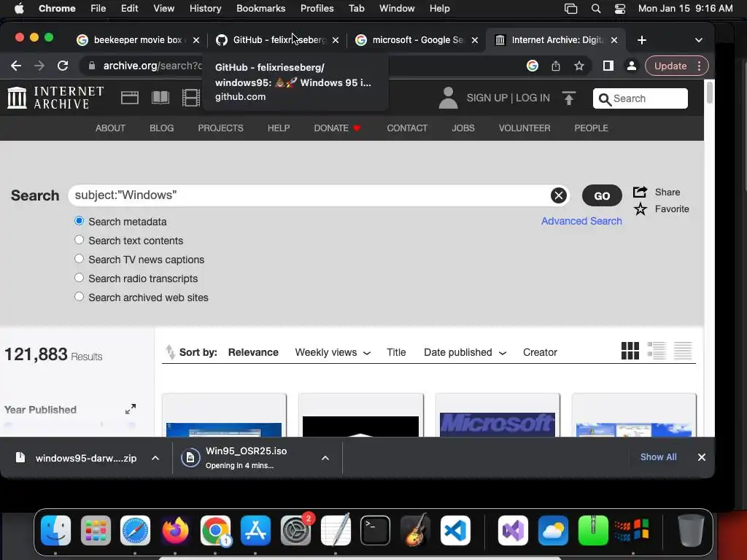This screenshot has width=747, height=560.
Task: Reload the current page
Action: 63,66
